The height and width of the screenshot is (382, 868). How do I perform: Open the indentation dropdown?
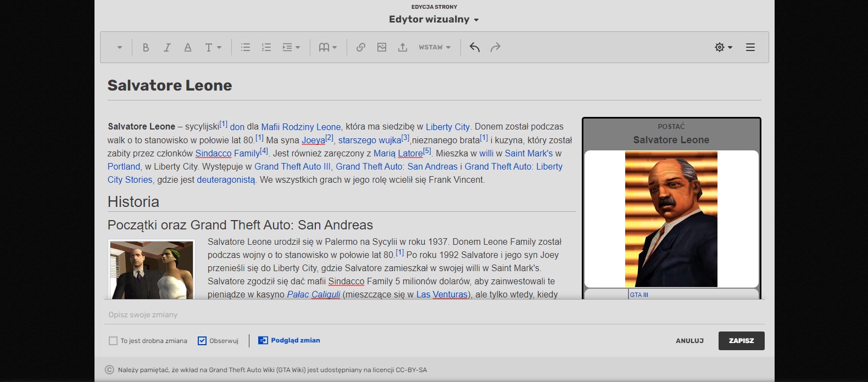291,47
